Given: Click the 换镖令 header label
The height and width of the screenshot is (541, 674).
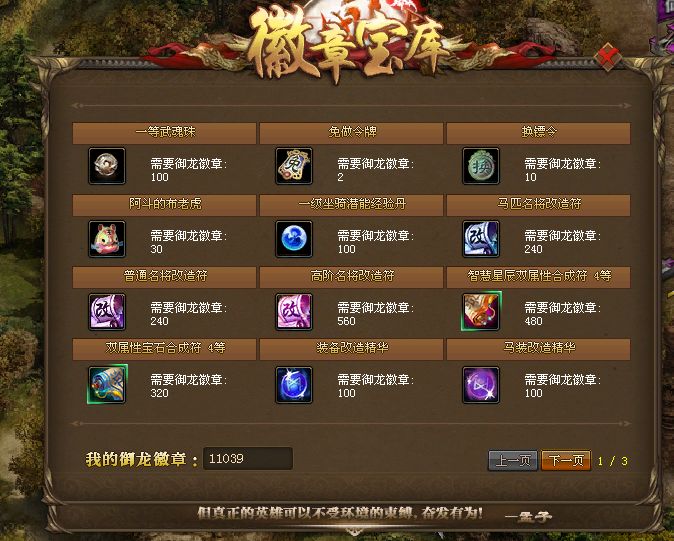Looking at the screenshot, I should pyautogui.click(x=539, y=131).
